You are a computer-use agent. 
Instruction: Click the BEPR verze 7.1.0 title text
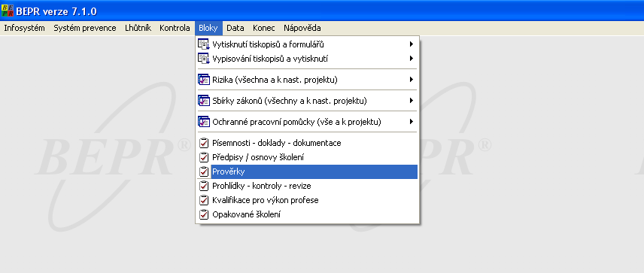pyautogui.click(x=56, y=11)
